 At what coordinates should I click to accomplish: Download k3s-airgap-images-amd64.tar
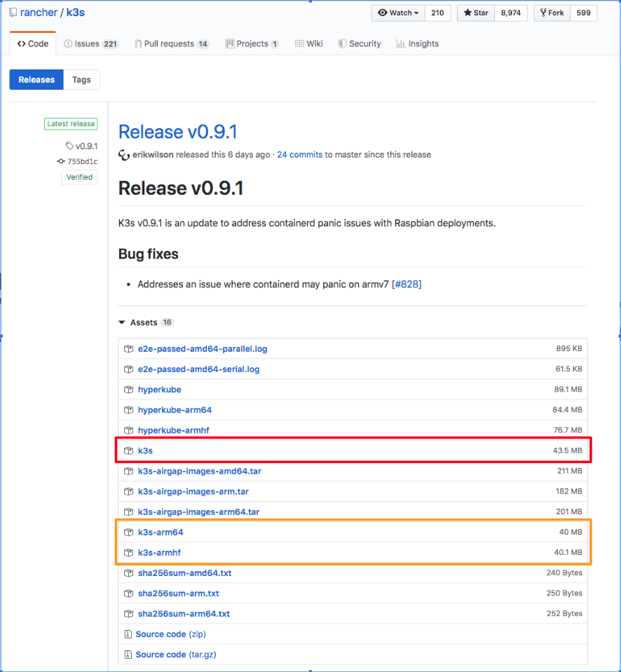point(199,471)
